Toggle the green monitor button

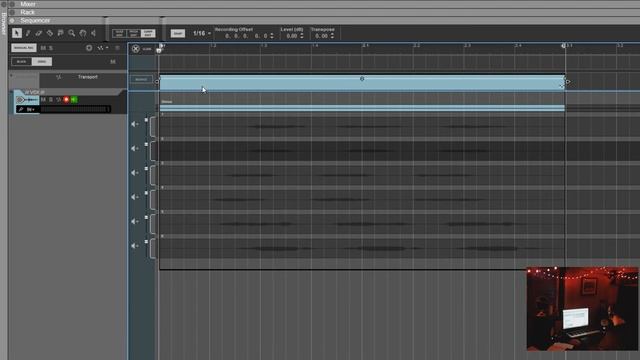point(74,100)
